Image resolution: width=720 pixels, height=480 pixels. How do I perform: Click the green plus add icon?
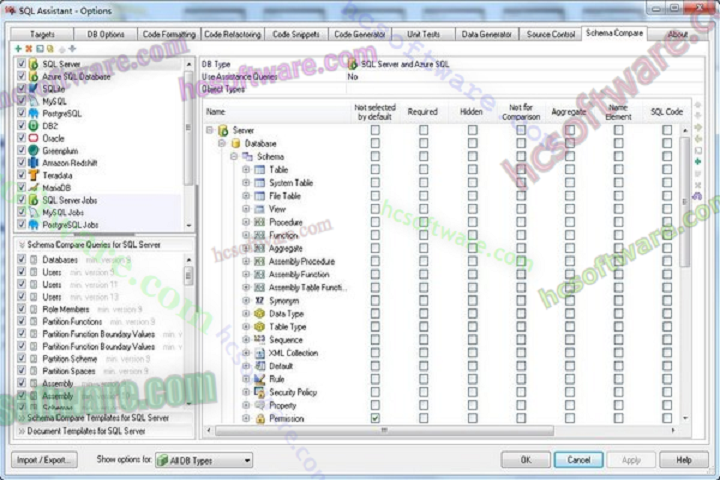point(18,49)
